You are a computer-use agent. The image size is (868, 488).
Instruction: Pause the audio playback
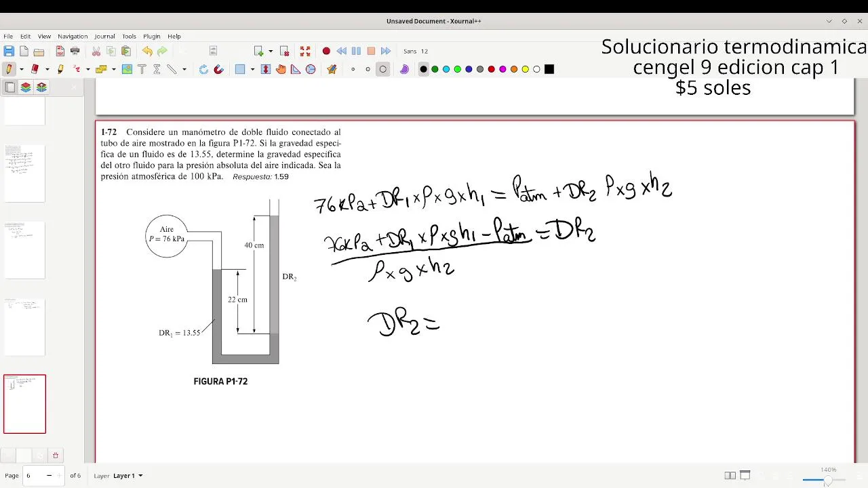click(x=356, y=51)
